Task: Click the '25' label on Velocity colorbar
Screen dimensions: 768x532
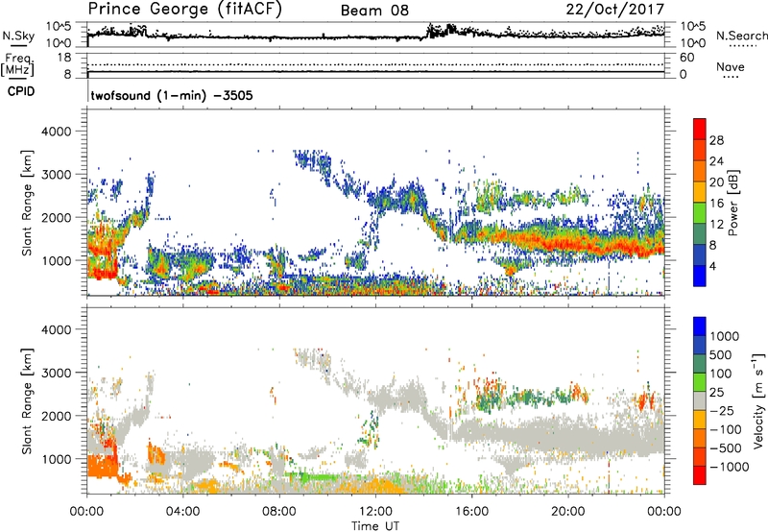Action: pyautogui.click(x=716, y=393)
